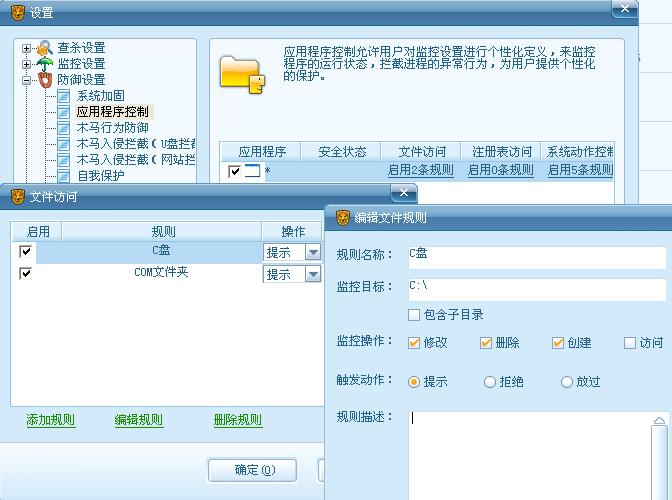672x500 pixels.
Task: Click the 防御设置 shield icon
Action: (x=45, y=80)
